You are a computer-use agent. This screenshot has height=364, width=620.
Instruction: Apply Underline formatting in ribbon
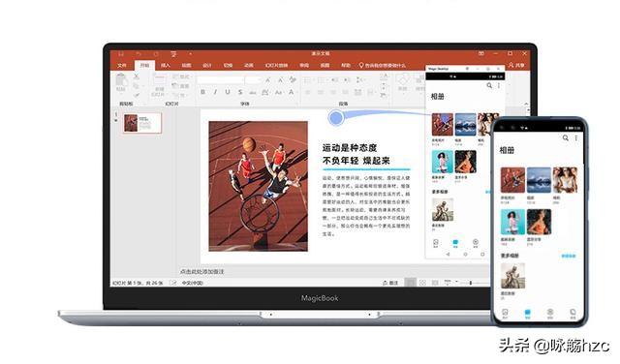pos(228,92)
